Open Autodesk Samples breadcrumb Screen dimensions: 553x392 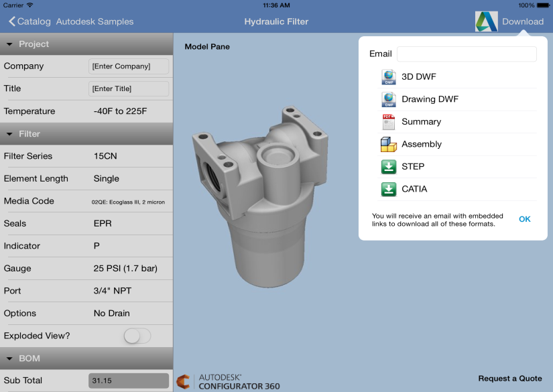coord(95,21)
